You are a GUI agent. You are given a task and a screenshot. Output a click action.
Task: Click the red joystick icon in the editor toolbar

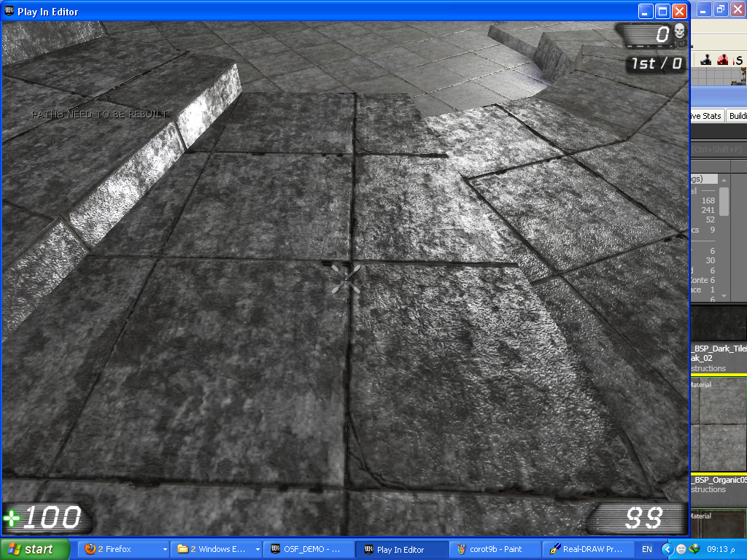(723, 60)
